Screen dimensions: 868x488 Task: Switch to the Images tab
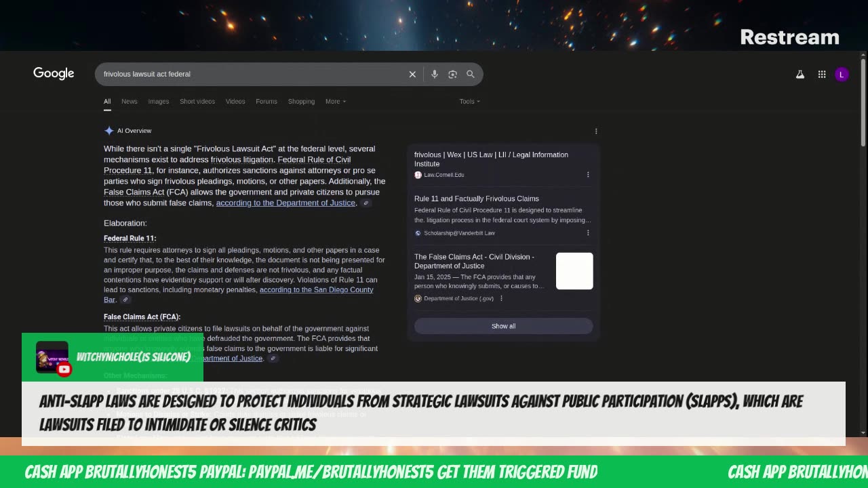coord(159,102)
